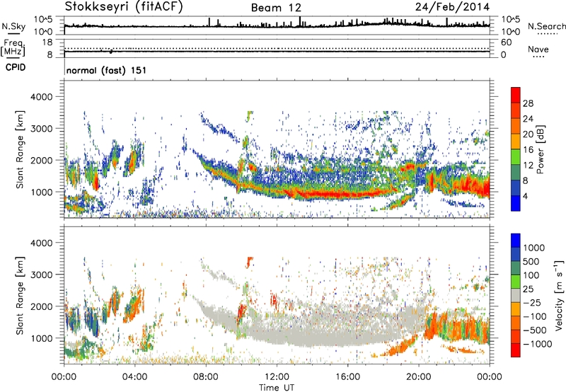Pick the red top segment of power colorbar
Viewport: 566px width, 392px height.
click(x=516, y=95)
